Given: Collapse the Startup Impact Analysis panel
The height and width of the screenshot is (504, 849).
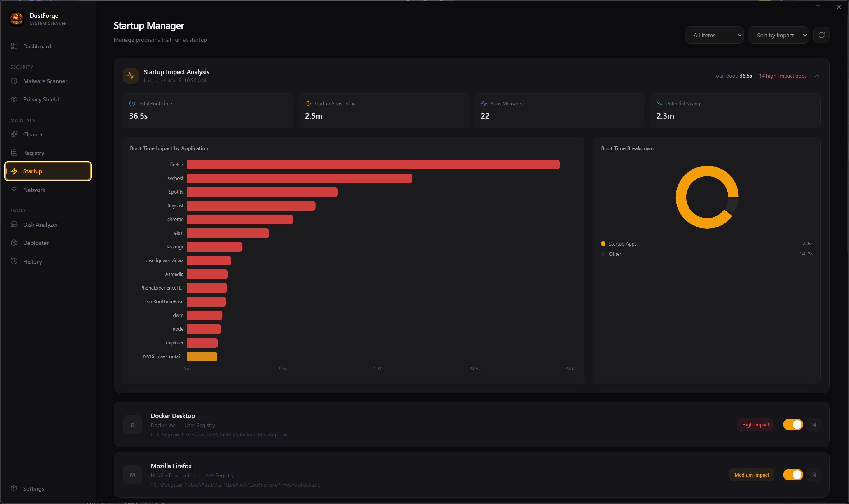Looking at the screenshot, I should click(x=817, y=76).
